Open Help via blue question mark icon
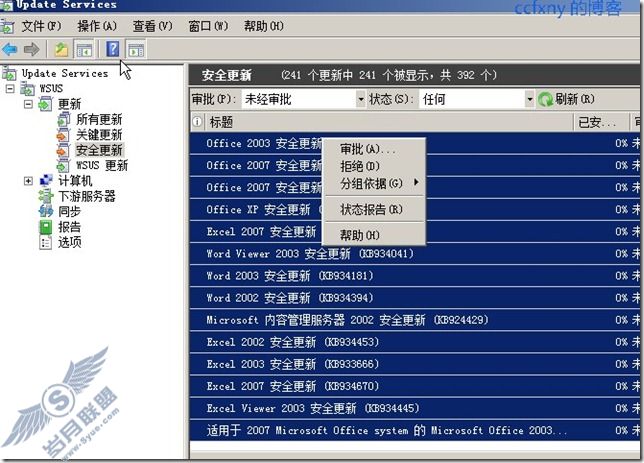The image size is (644, 463). tap(113, 49)
